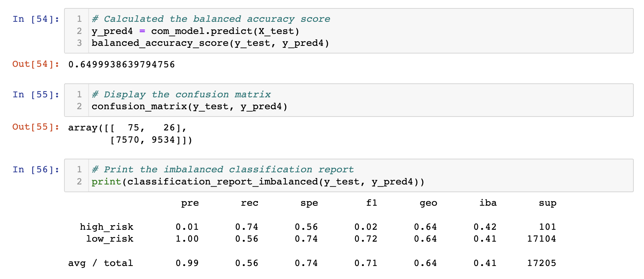The image size is (644, 279).
Task: Place cursor on the 'print(classification_report_imbalanced' line
Action: click(x=258, y=182)
